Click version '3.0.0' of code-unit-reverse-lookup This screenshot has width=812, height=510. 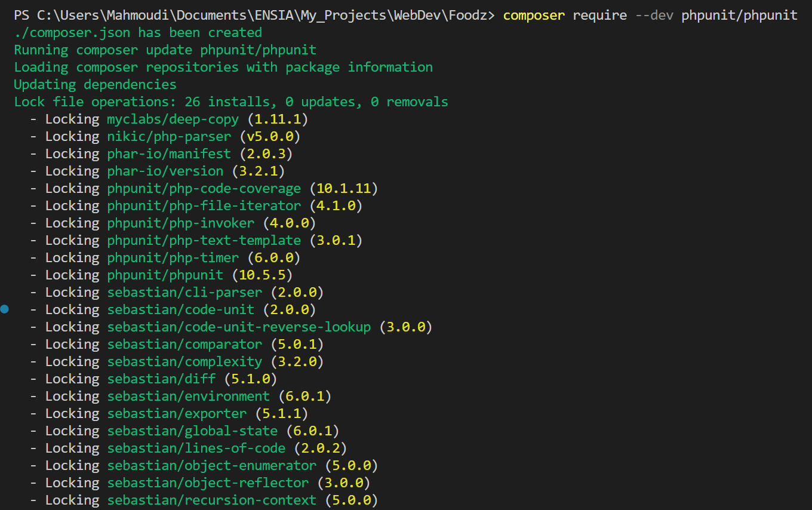(405, 327)
